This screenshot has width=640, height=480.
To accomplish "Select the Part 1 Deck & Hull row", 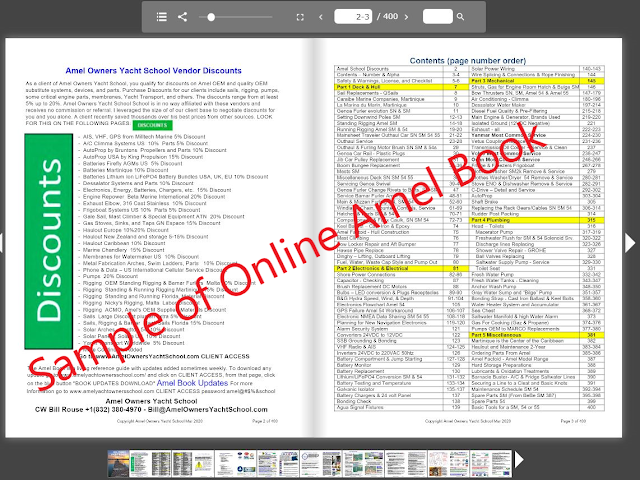I will click(x=402, y=87).
